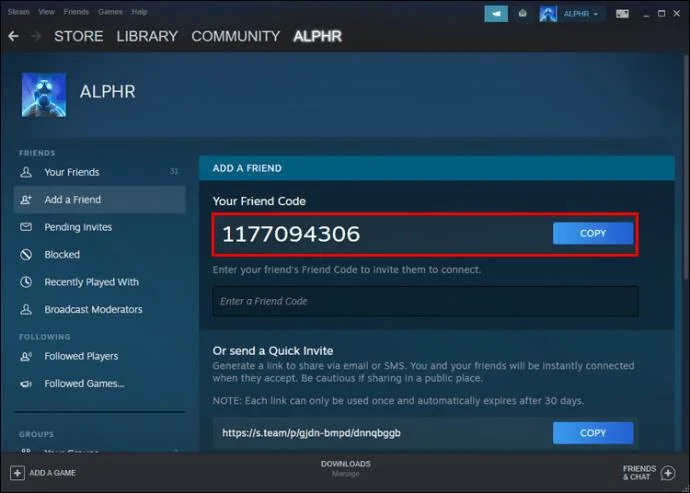Open FRIENDS & CHAT
This screenshot has height=493, width=690.
[x=649, y=473]
